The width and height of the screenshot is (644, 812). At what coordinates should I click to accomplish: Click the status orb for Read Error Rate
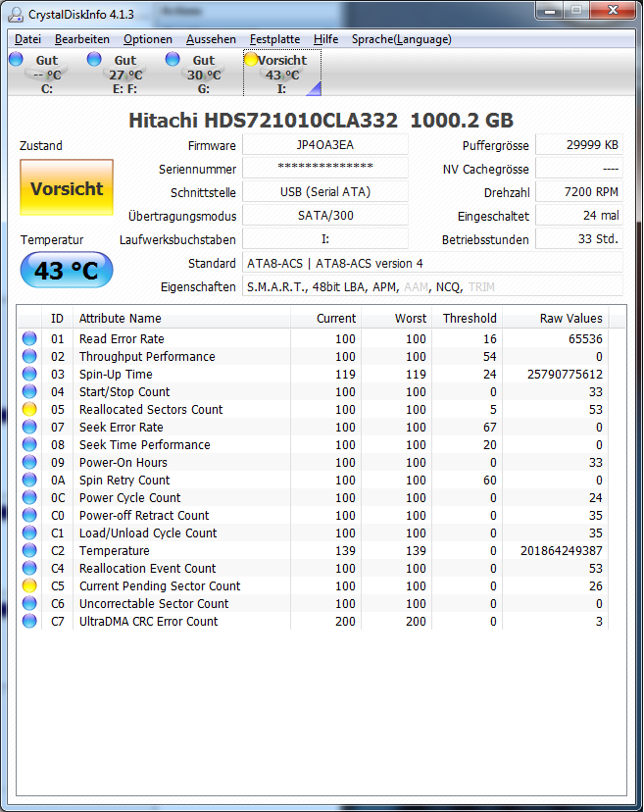pyautogui.click(x=29, y=338)
